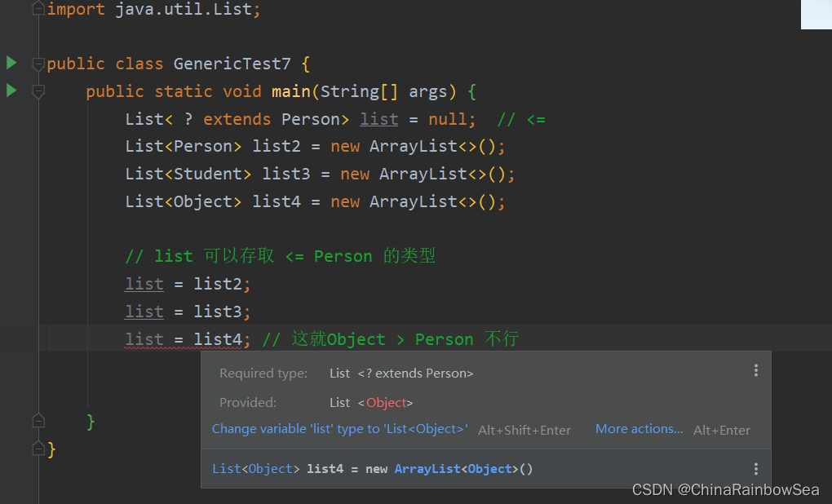Click the list variable in the null declaration

click(378, 119)
